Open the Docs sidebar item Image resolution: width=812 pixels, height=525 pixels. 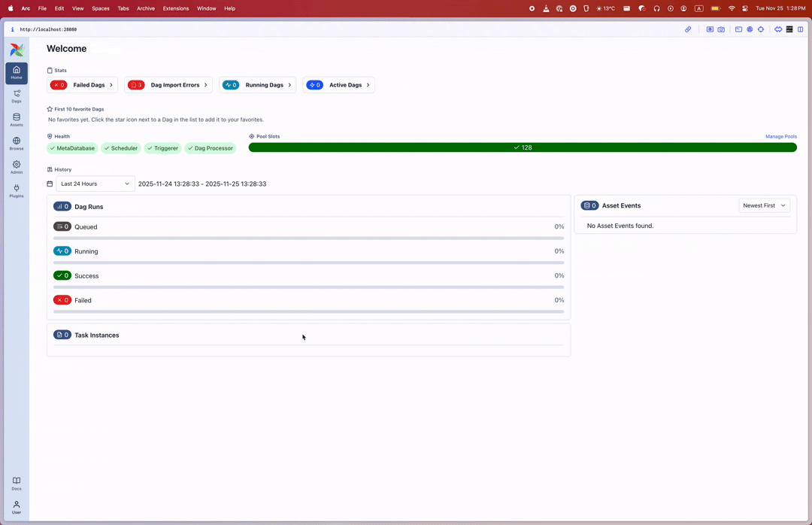[17, 484]
